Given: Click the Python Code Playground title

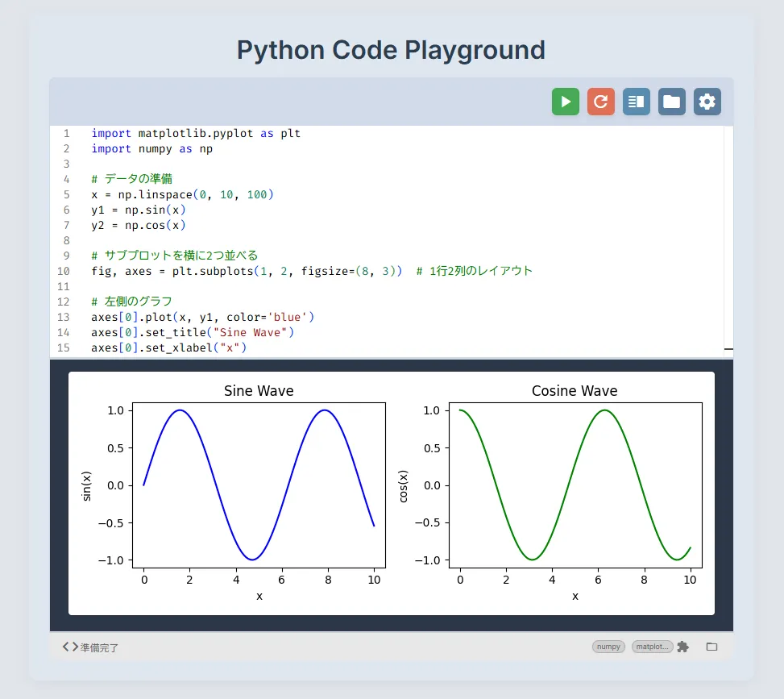Looking at the screenshot, I should pyautogui.click(x=392, y=50).
